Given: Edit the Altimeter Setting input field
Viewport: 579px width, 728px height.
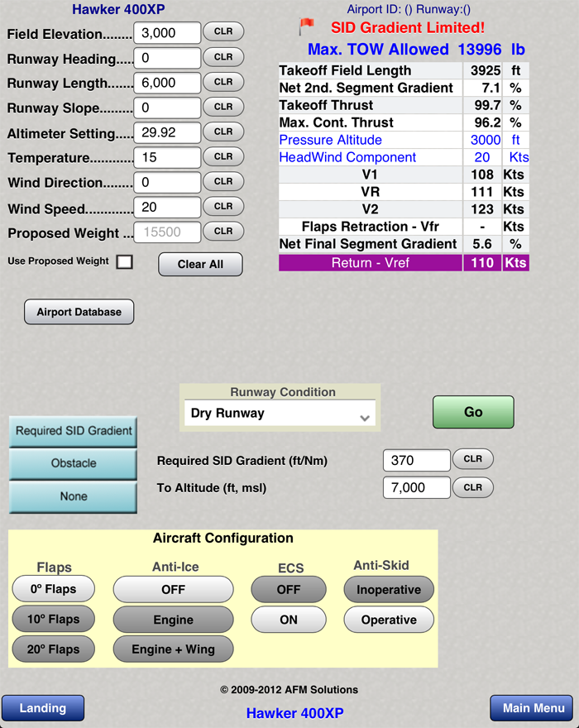Looking at the screenshot, I should point(167,133).
